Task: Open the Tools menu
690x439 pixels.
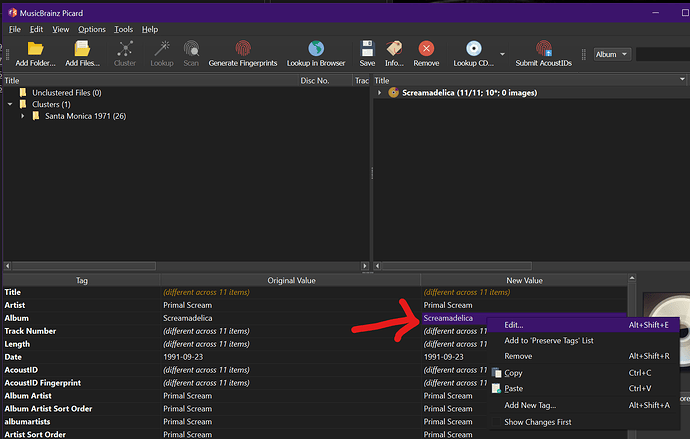Action: (x=123, y=30)
